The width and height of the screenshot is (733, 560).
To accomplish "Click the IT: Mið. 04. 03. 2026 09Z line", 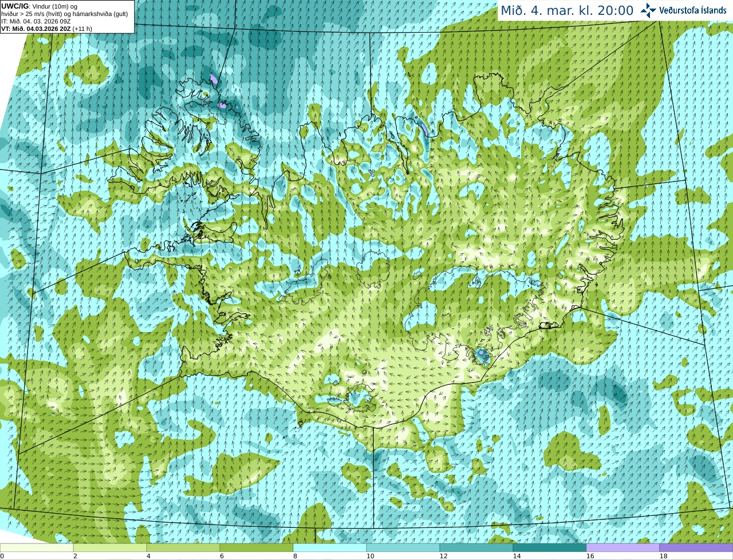I will pyautogui.click(x=36, y=21).
